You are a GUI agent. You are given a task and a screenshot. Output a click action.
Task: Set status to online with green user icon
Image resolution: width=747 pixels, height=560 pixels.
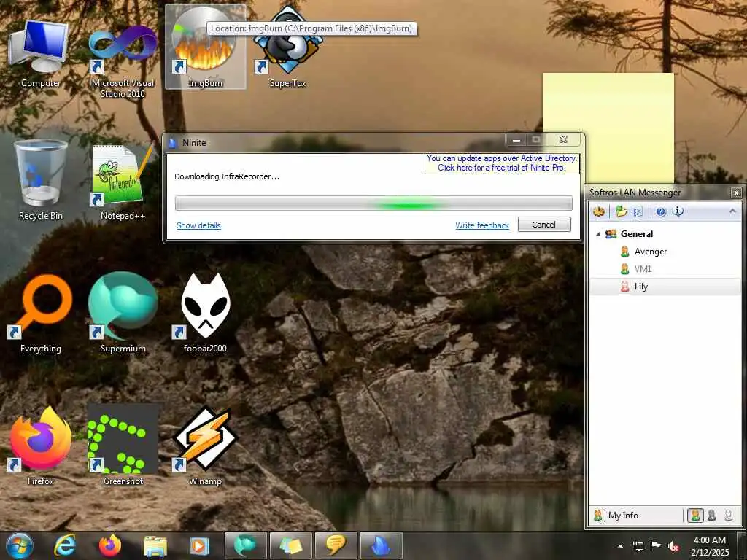[695, 516]
